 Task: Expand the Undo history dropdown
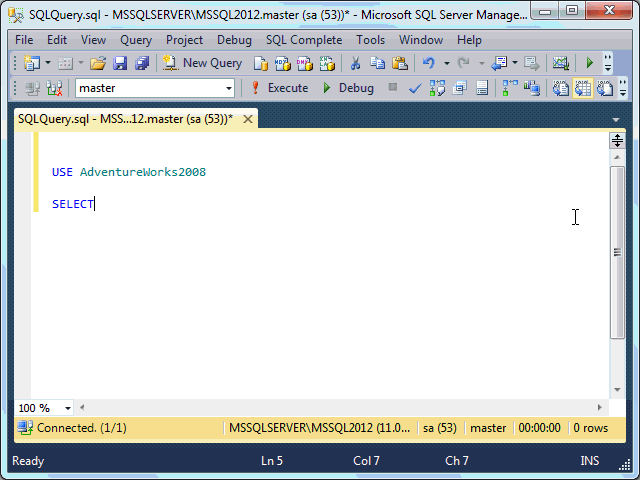click(x=447, y=63)
